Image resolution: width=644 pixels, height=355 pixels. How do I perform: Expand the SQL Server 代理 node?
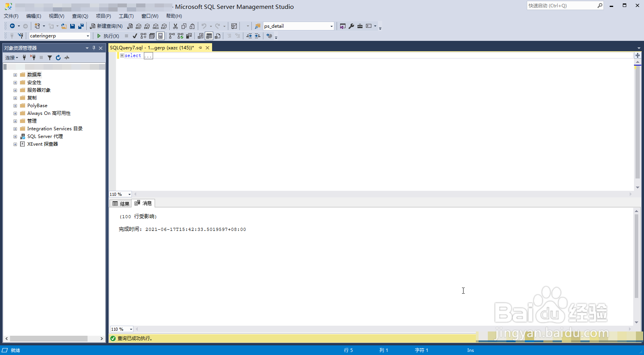(15, 136)
